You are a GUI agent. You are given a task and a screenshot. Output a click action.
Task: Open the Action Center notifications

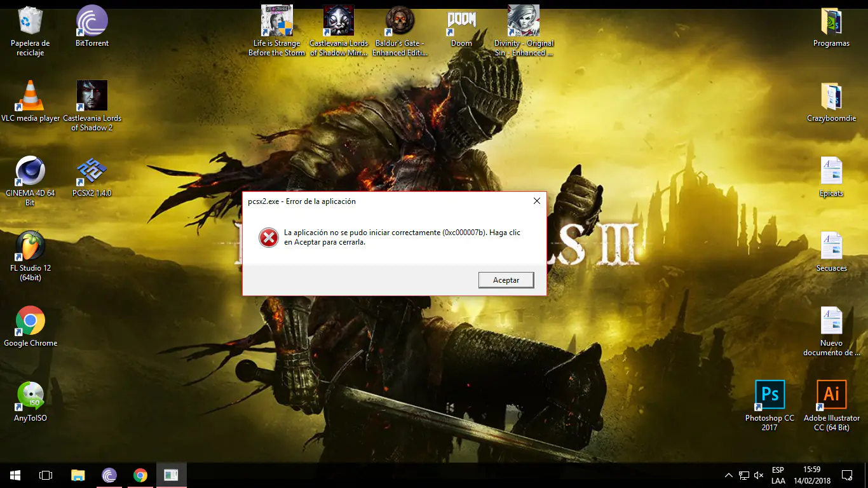[x=846, y=475]
